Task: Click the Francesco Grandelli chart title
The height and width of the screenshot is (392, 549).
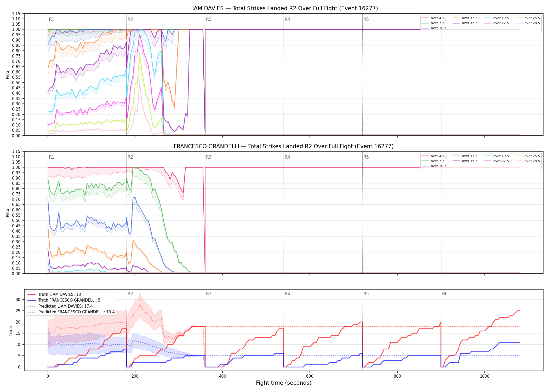Action: coord(283,146)
